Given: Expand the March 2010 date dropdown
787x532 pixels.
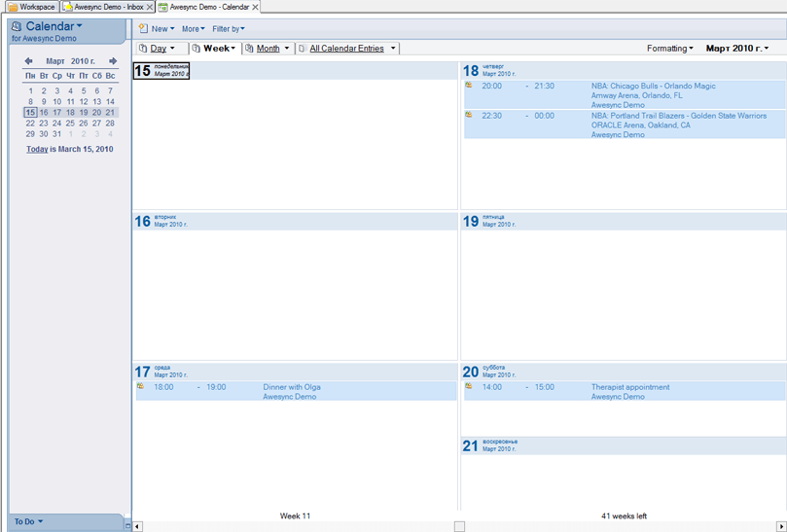Looking at the screenshot, I should [736, 49].
